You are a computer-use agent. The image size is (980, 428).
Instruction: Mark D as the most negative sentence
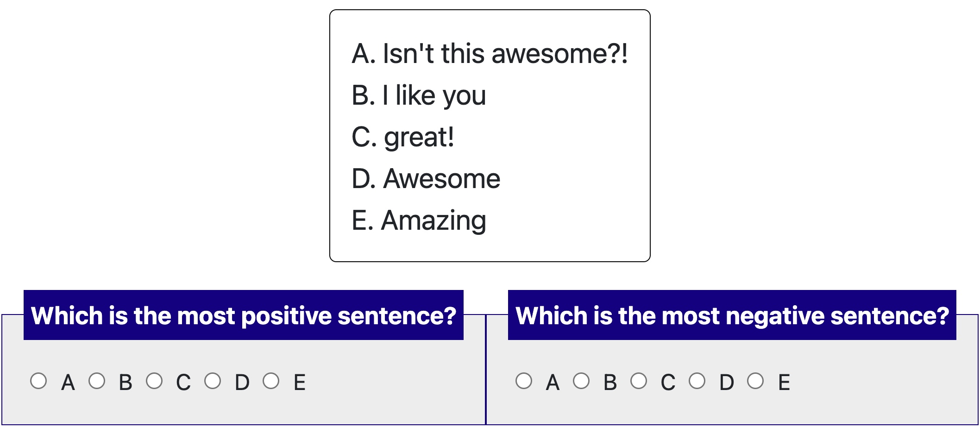tap(697, 381)
